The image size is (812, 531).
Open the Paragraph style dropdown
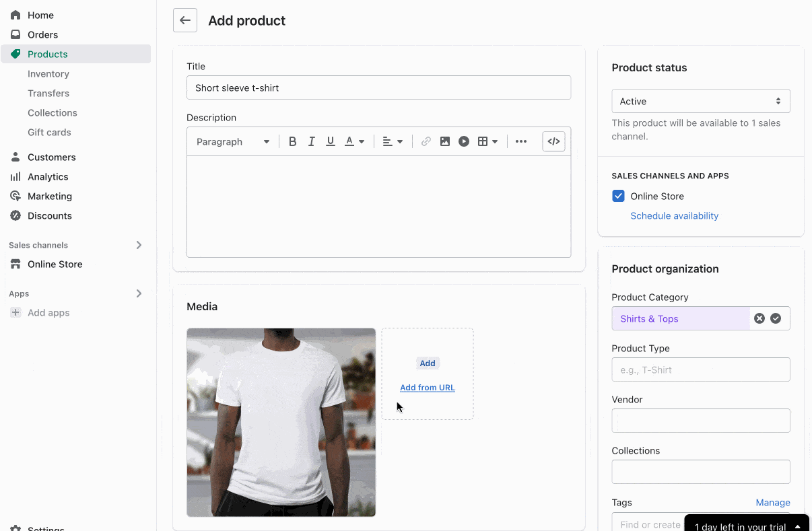[x=233, y=141]
